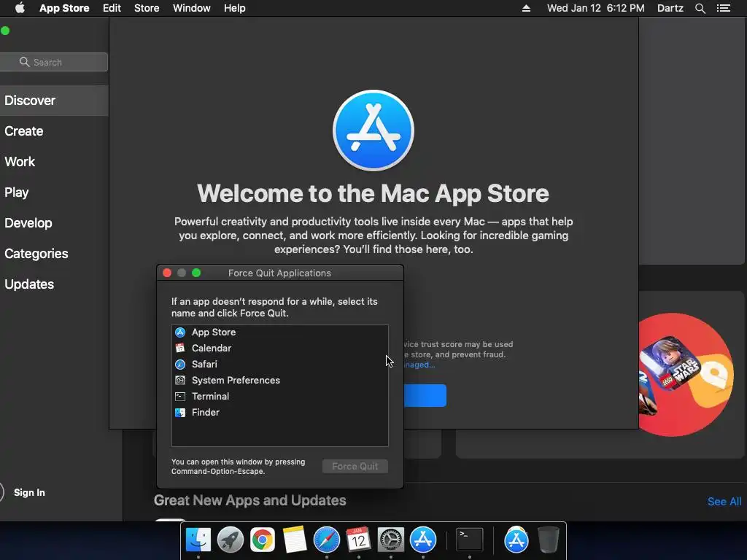Viewport: 747px width, 560px height.
Task: Open Finder from the Dock
Action: (198, 540)
